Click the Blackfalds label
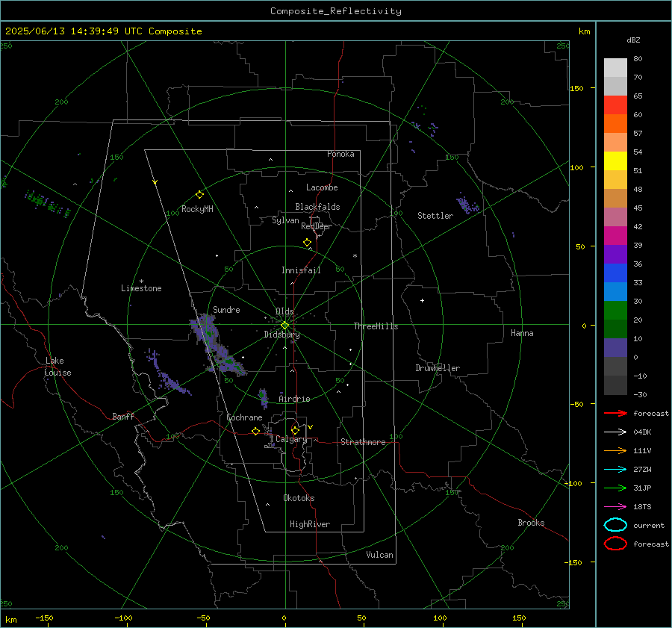 point(317,207)
